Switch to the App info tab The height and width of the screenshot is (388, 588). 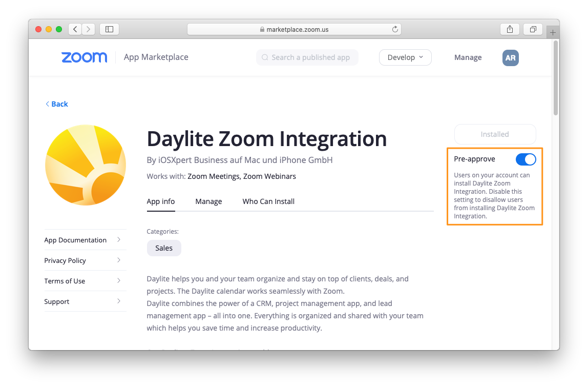[x=160, y=201]
